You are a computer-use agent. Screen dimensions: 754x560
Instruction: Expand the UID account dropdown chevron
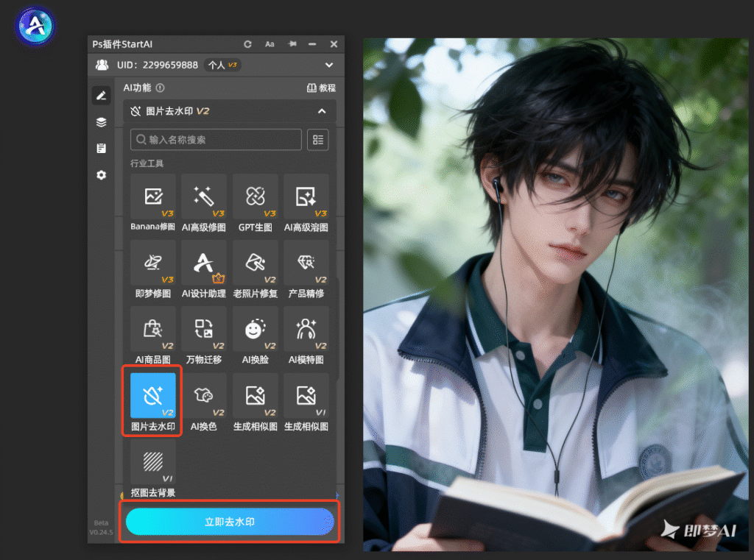click(x=329, y=65)
